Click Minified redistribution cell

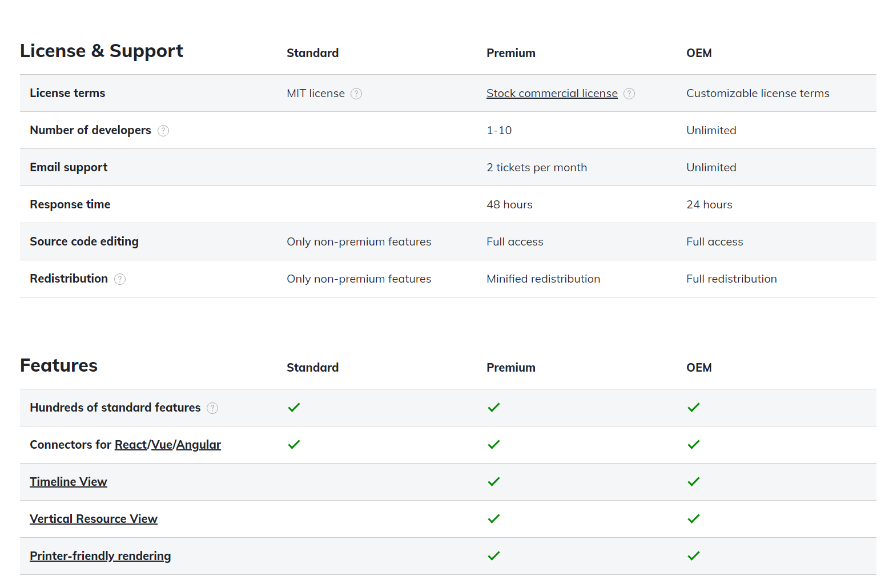click(x=544, y=279)
